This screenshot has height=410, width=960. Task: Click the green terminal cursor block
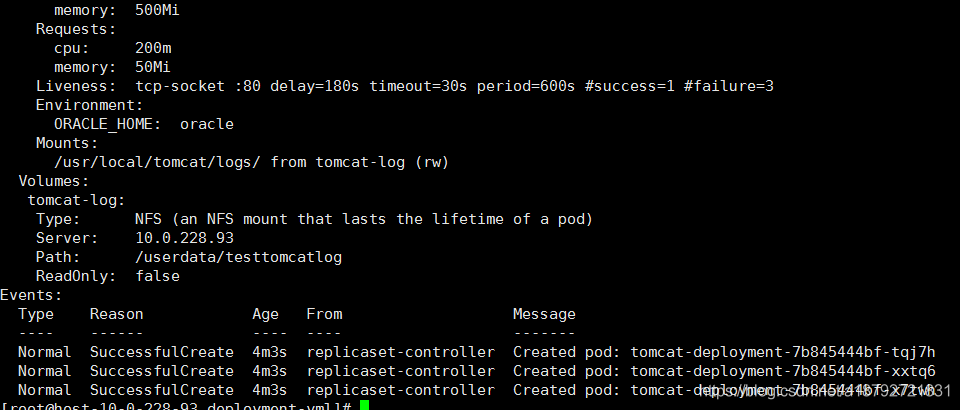(x=364, y=406)
